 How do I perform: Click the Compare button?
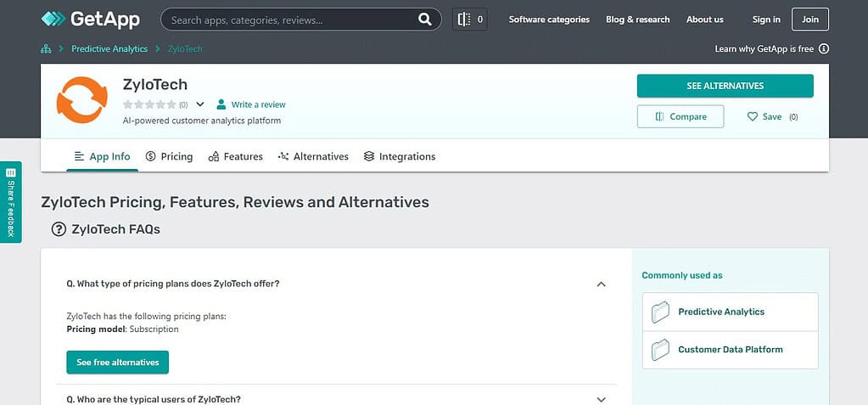coord(680,117)
